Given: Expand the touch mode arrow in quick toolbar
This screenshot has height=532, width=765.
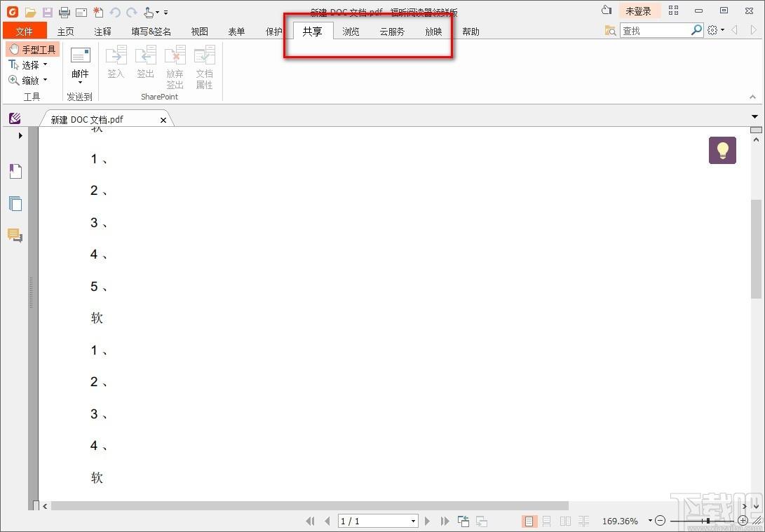Looking at the screenshot, I should click(x=158, y=12).
